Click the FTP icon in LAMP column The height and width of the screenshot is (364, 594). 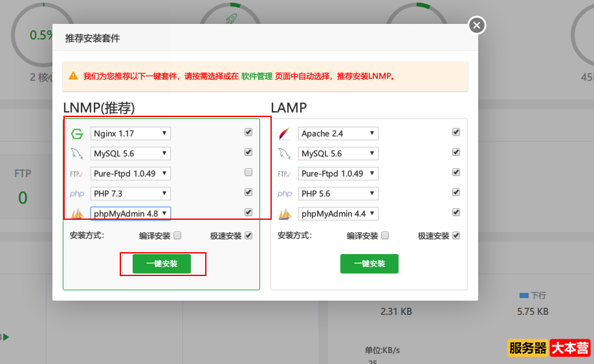pyautogui.click(x=285, y=174)
